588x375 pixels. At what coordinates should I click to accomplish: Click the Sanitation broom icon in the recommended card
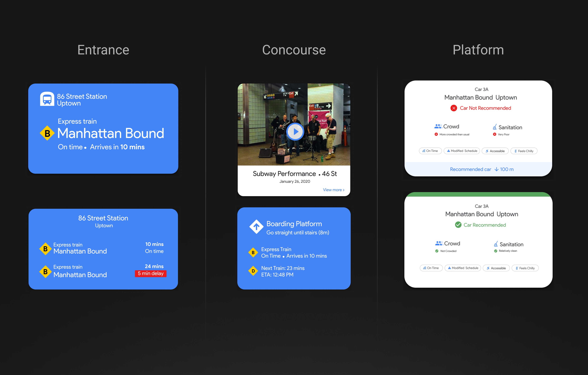pyautogui.click(x=496, y=244)
